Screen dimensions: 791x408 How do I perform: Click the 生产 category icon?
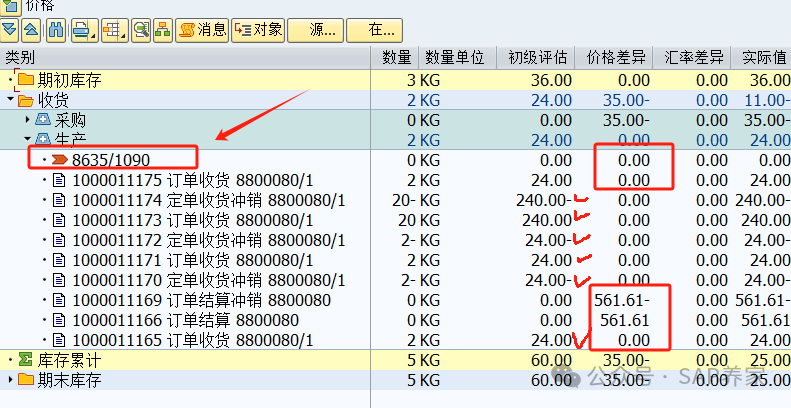pos(43,139)
